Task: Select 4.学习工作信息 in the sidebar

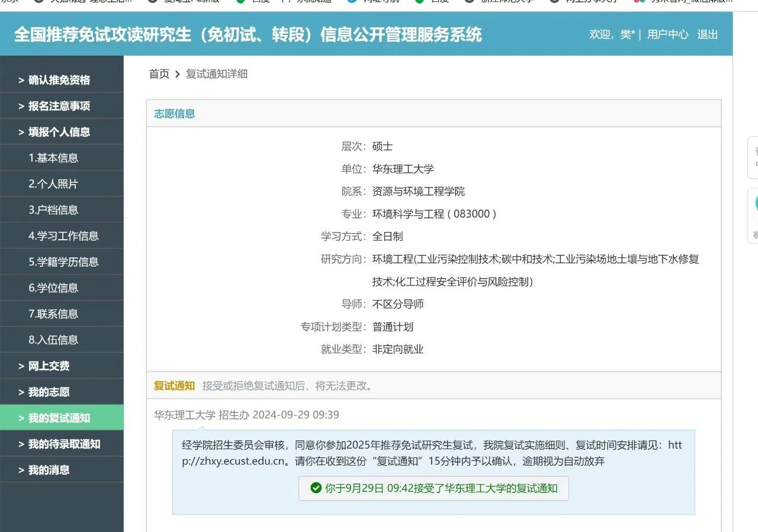Action: pos(62,236)
